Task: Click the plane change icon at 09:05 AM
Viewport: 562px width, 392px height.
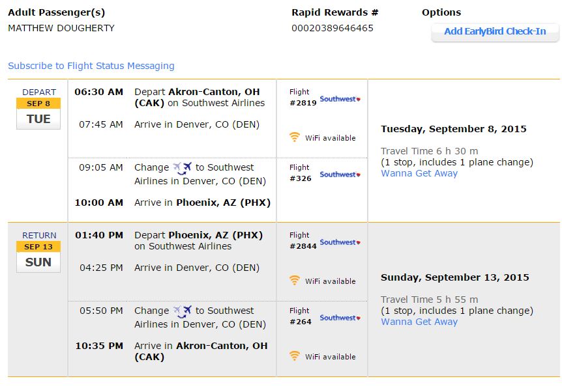Action: [x=183, y=168]
